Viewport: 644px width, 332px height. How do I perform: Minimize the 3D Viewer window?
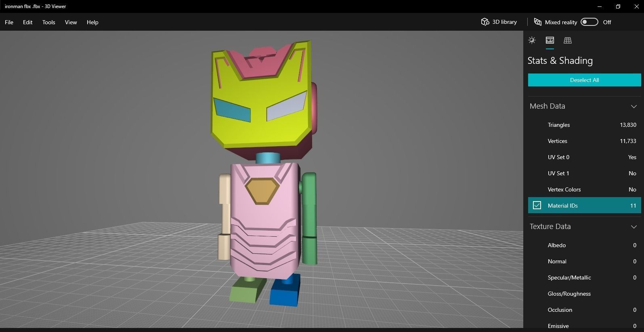pos(600,6)
